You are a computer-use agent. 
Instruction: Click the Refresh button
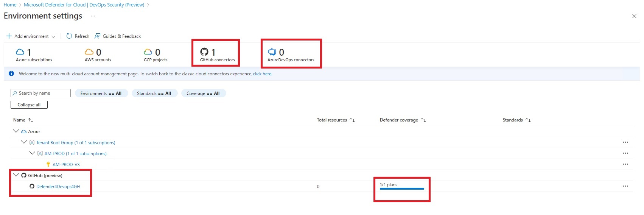tap(78, 36)
